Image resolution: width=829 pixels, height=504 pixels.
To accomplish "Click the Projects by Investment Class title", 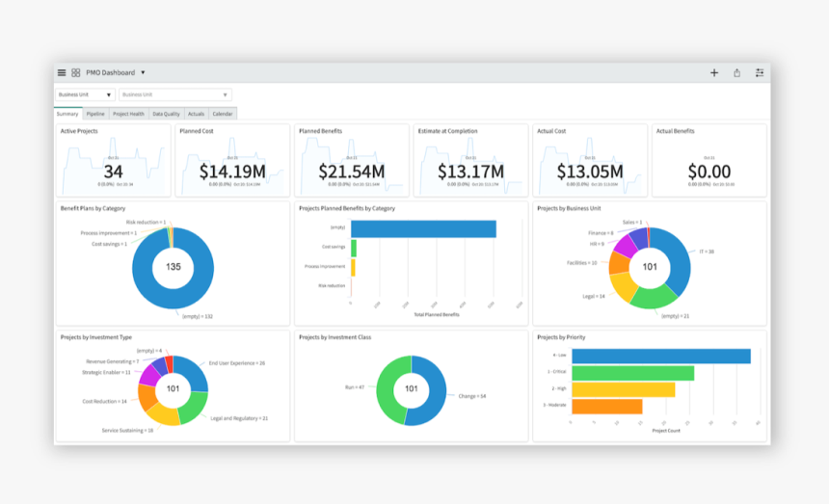I will (x=335, y=337).
